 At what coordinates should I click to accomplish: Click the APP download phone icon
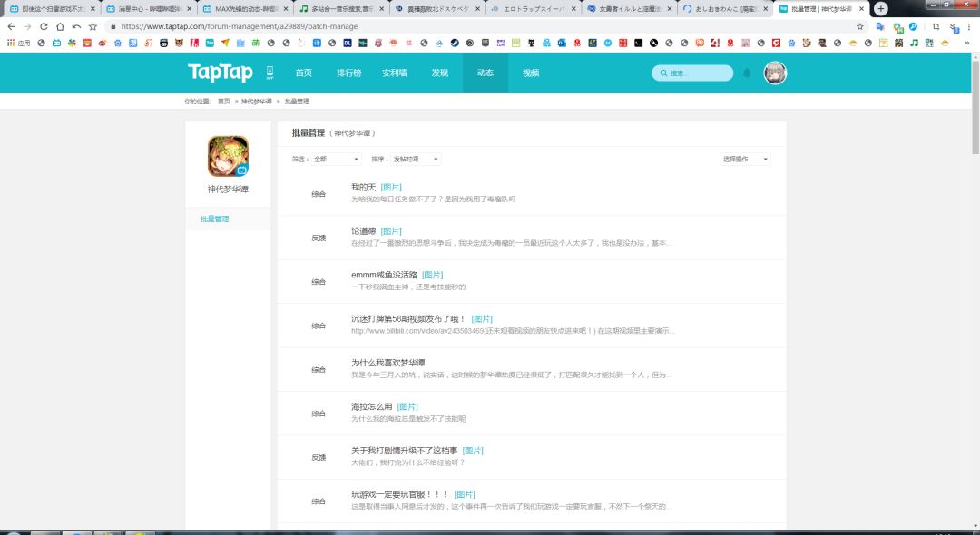tap(269, 73)
